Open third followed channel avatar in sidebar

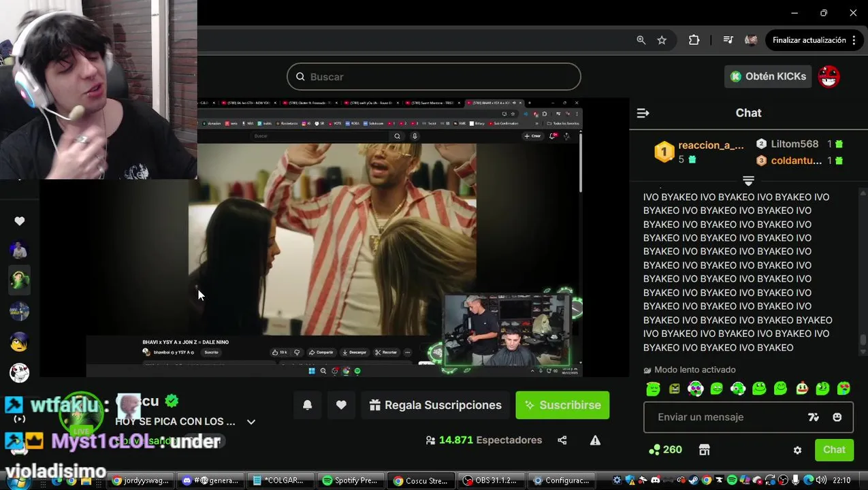19,311
